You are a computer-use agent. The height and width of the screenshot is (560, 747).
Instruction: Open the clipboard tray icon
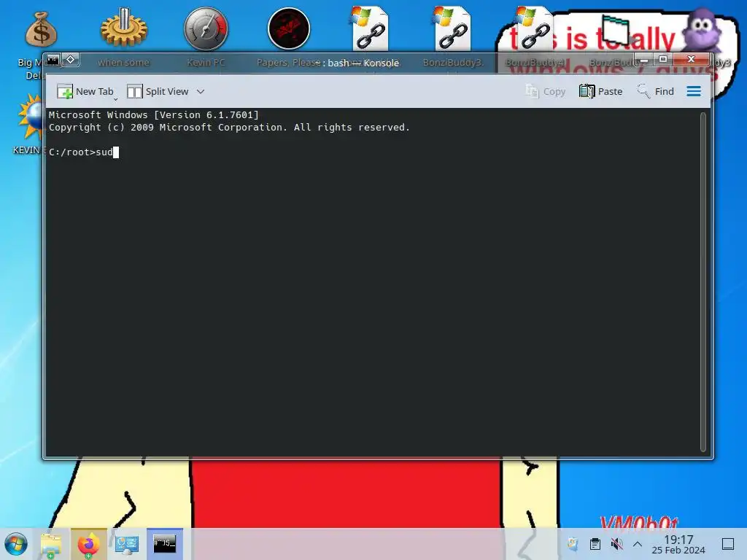pos(595,544)
